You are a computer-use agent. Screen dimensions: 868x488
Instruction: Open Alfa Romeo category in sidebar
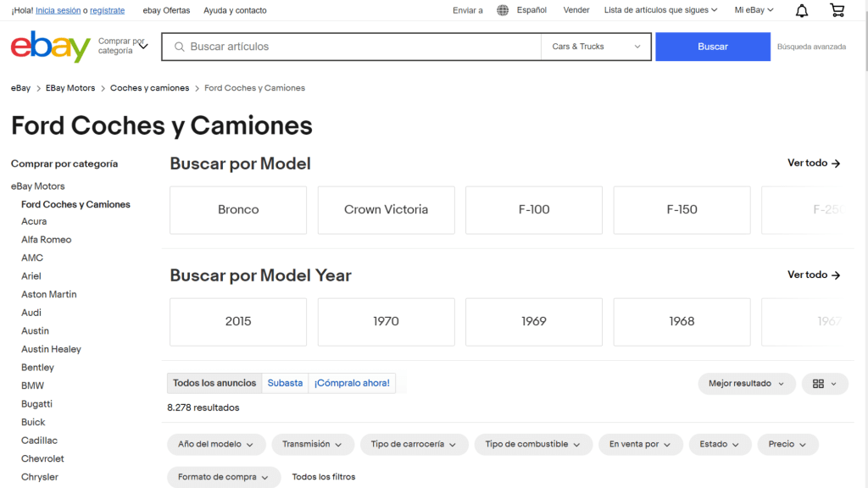46,240
